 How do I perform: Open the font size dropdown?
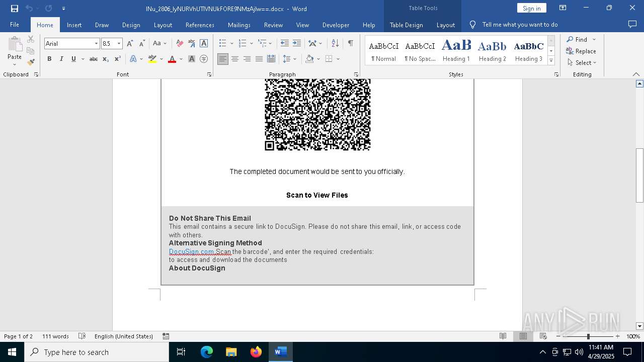119,44
